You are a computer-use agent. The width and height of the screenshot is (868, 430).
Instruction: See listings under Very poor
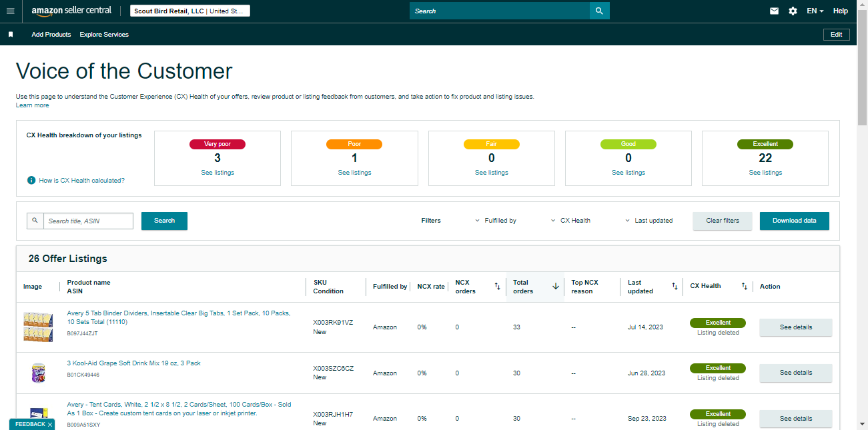[218, 173]
